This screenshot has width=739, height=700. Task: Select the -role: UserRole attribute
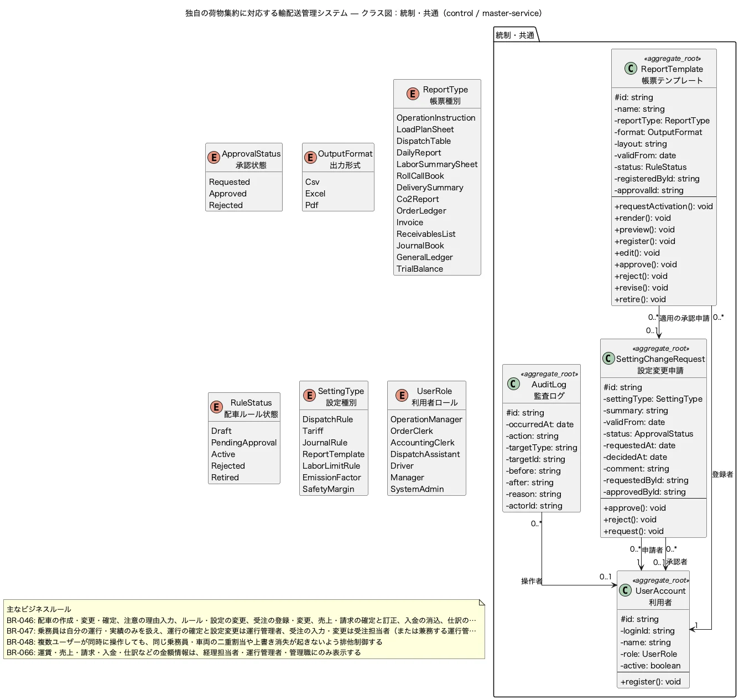click(649, 654)
